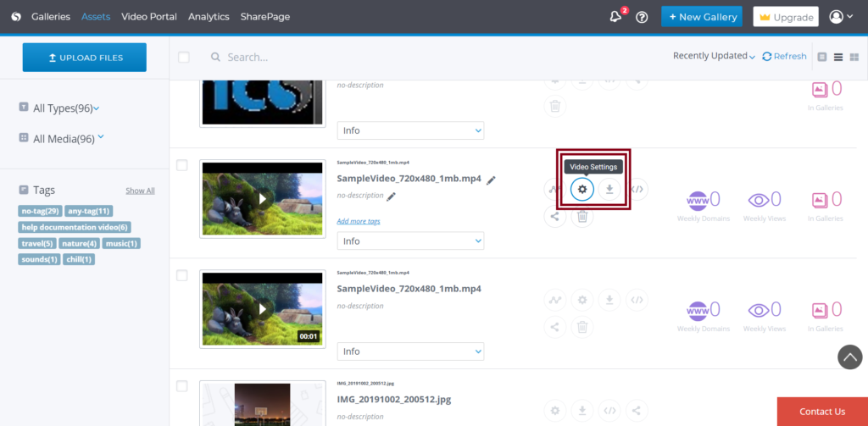Screen dimensions: 868x426
Task: Open the user account menu
Action: pos(841,17)
